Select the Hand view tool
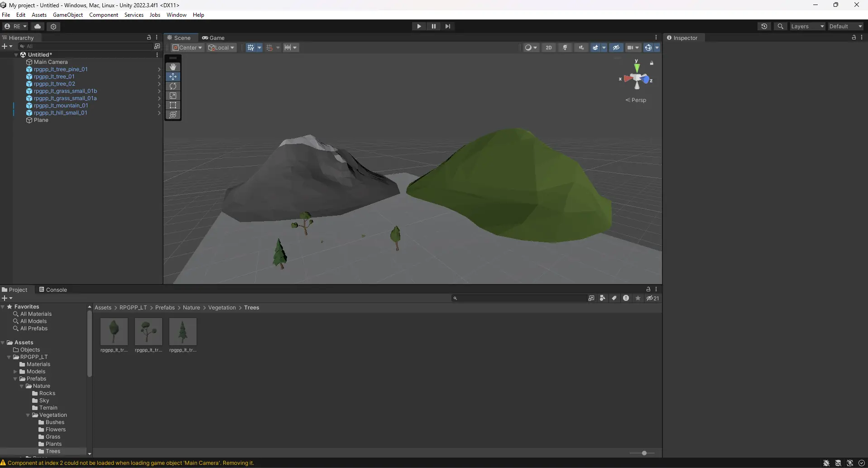The height and width of the screenshot is (468, 868). point(173,67)
